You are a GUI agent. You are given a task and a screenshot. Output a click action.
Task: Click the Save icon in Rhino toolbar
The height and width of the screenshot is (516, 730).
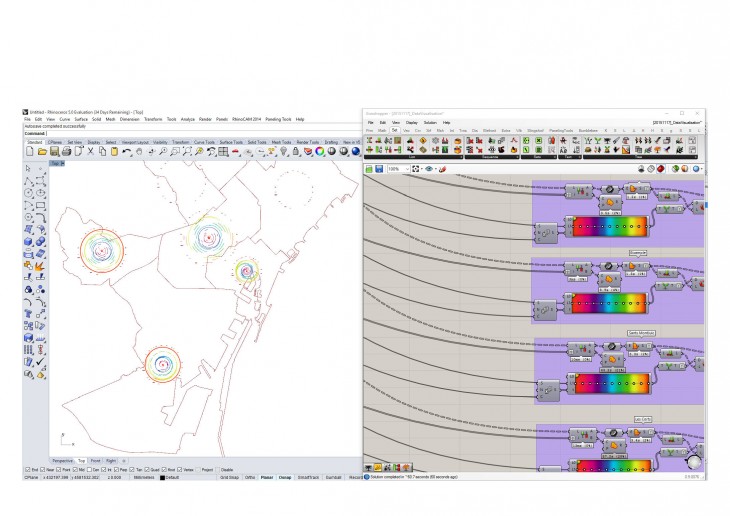[53, 151]
